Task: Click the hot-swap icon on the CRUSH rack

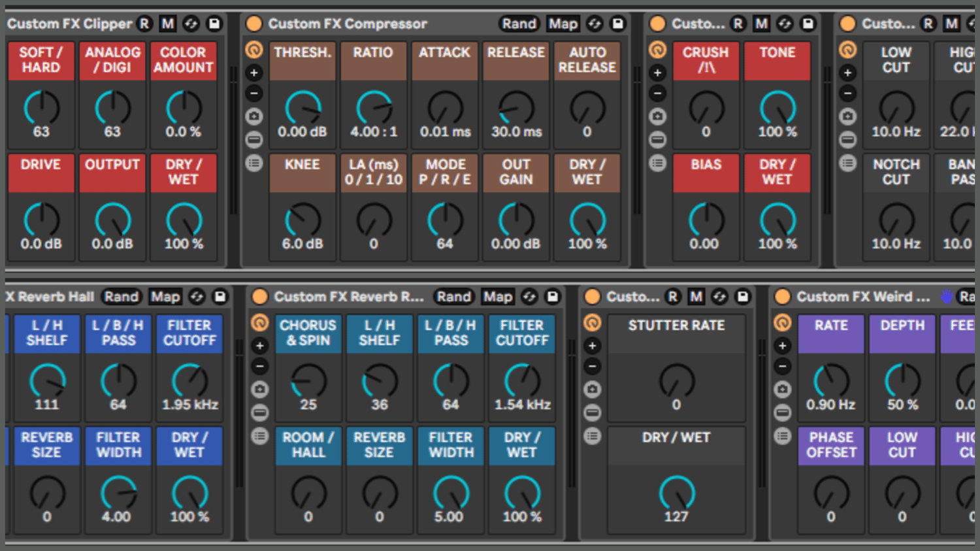Action: click(785, 24)
